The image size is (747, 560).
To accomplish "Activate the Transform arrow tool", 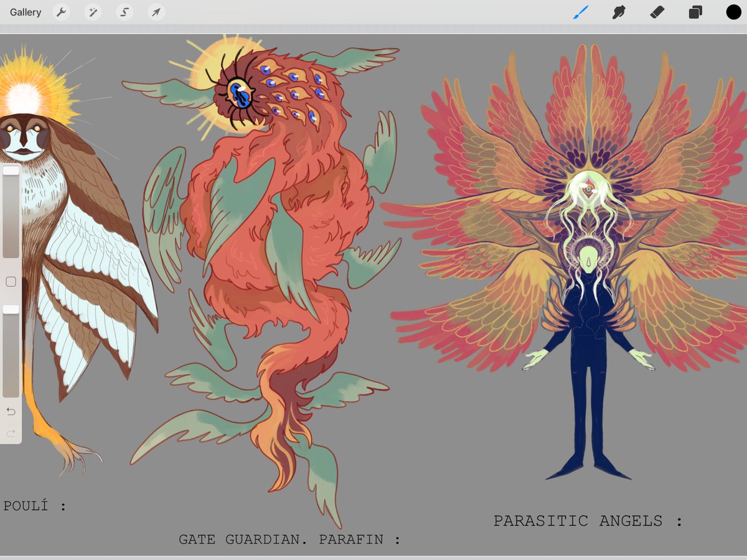I will pyautogui.click(x=156, y=12).
